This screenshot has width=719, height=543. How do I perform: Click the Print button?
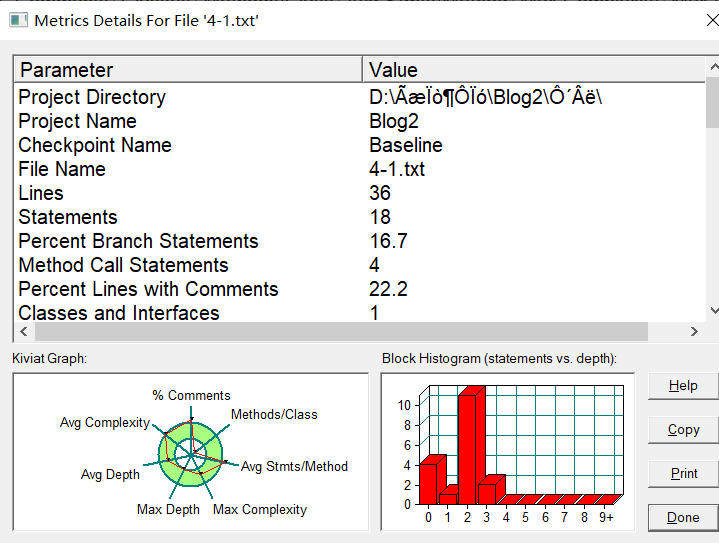(683, 473)
